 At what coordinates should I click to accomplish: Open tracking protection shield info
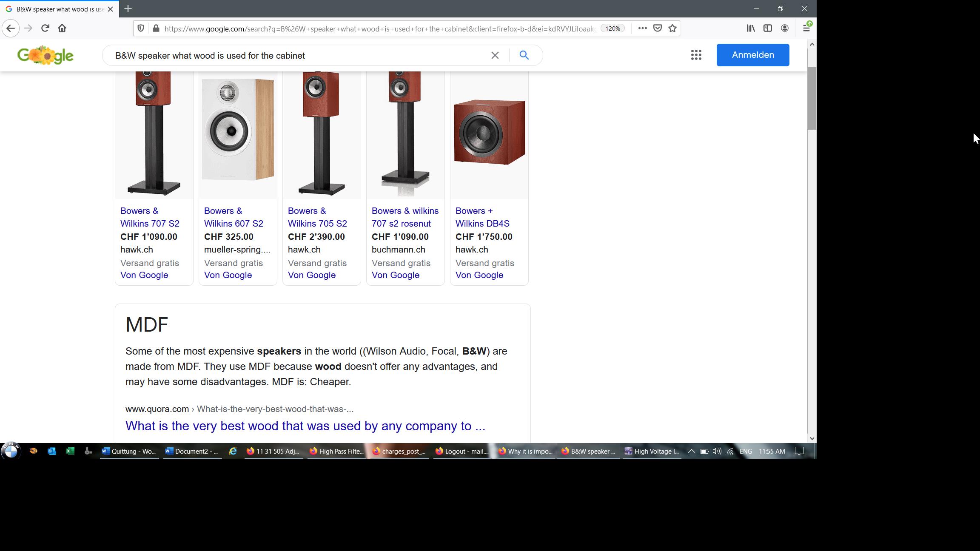(141, 28)
